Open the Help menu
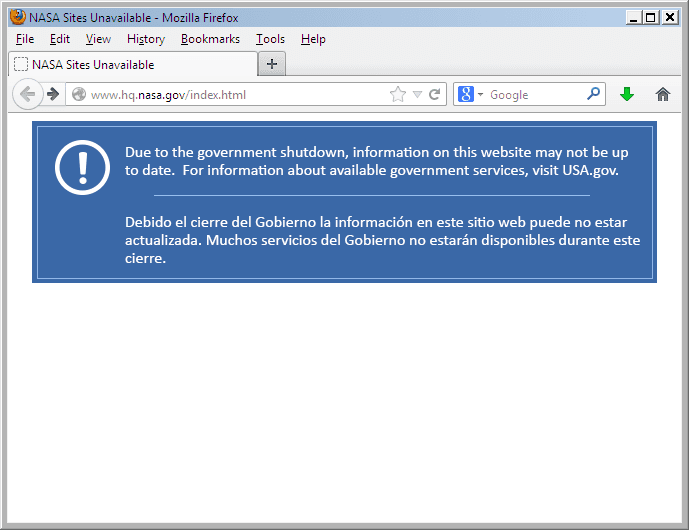 [313, 39]
